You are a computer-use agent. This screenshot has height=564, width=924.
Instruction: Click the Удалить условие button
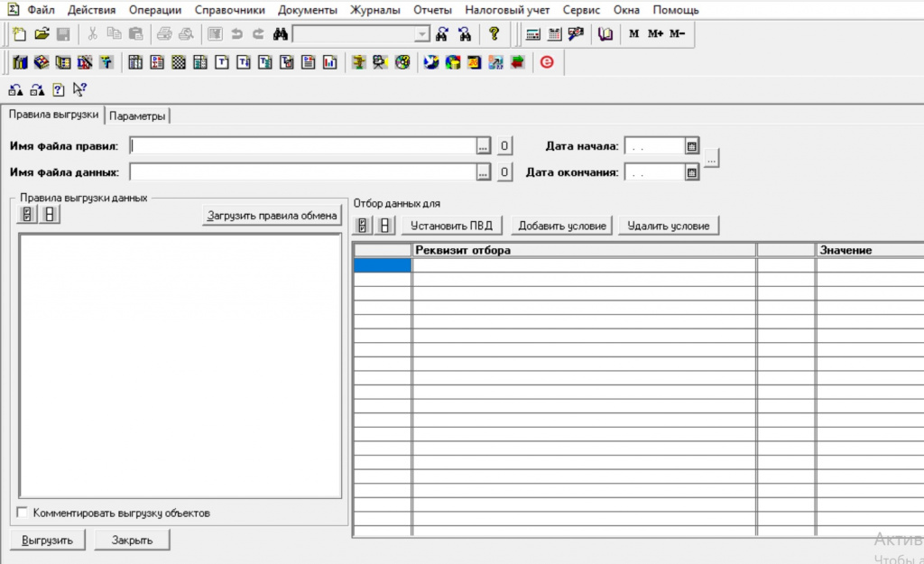(669, 225)
